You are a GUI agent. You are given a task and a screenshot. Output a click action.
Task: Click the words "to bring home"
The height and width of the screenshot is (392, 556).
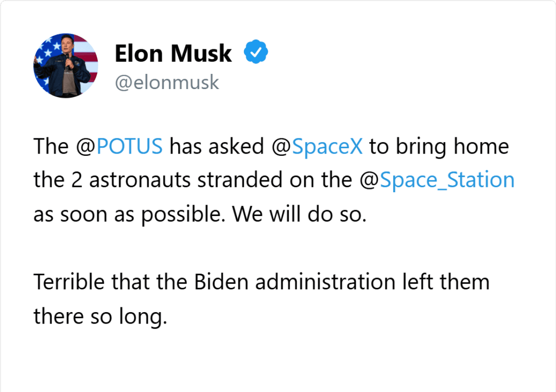439,147
